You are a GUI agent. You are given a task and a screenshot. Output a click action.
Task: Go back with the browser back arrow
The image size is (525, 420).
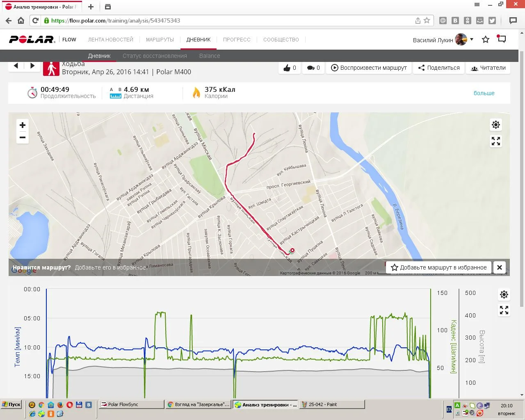pos(8,21)
